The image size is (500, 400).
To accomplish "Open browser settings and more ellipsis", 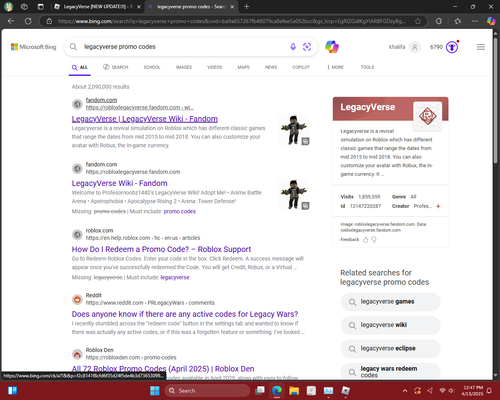I will (475, 21).
